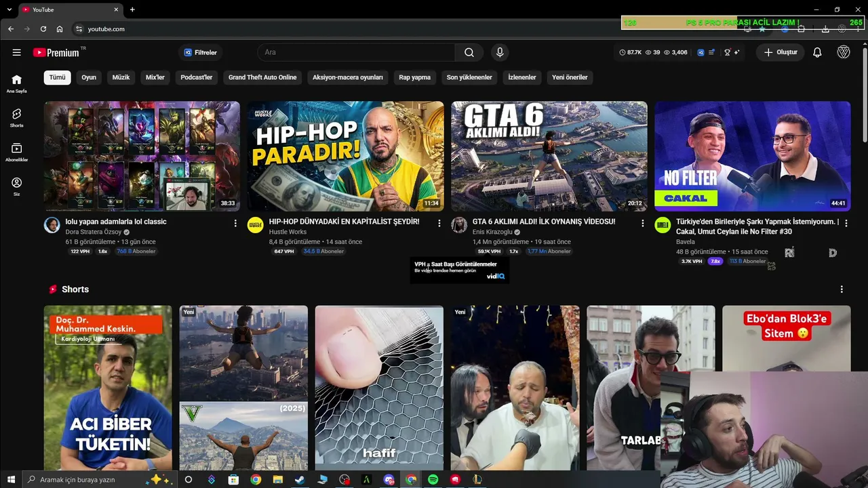Click the search magnifier button
The width and height of the screenshot is (868, 488).
point(469,52)
